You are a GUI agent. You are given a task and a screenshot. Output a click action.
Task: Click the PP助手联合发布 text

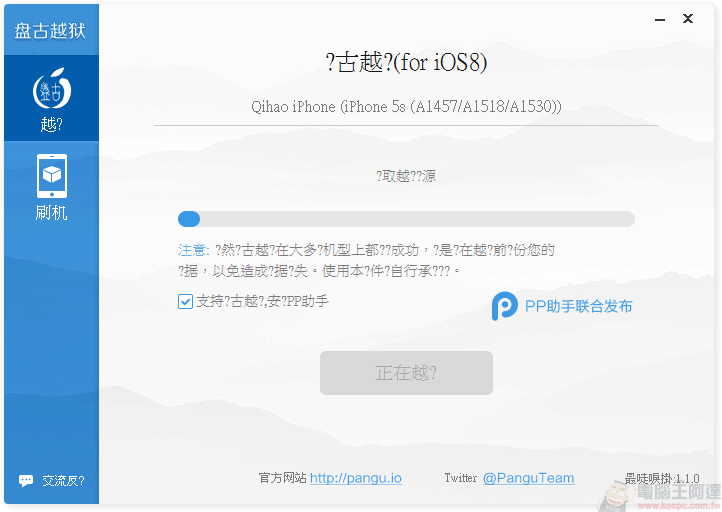pos(578,306)
